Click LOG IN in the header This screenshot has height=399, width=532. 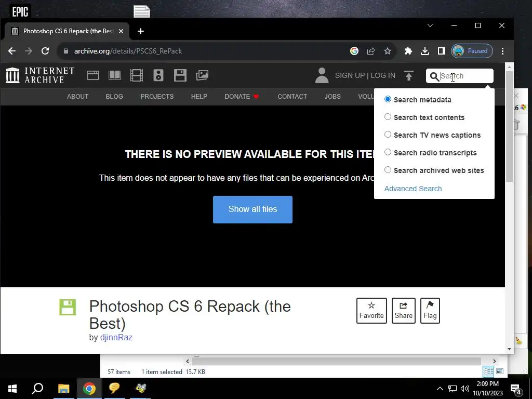[383, 75]
